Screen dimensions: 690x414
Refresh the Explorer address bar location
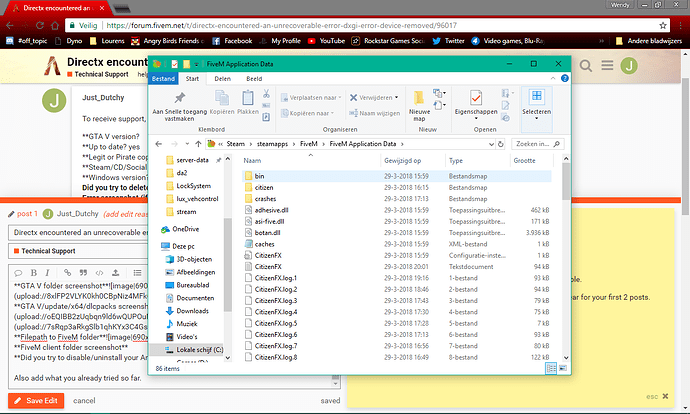coord(500,144)
